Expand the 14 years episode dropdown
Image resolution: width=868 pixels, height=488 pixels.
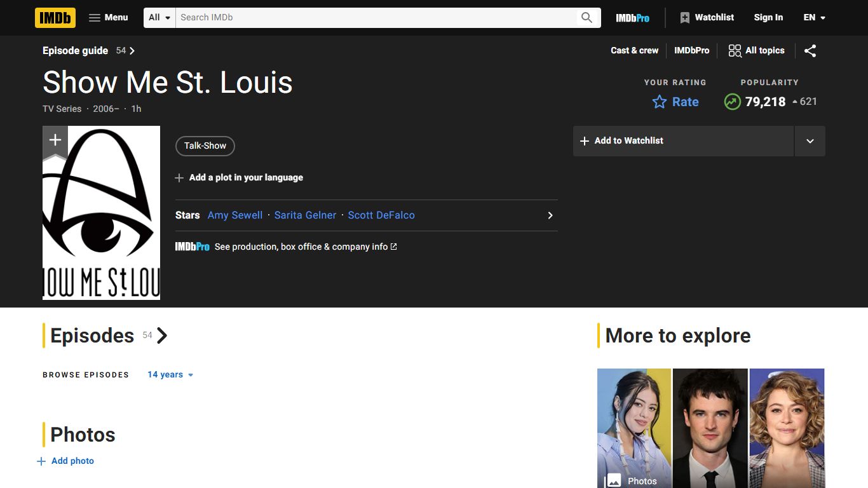tap(170, 375)
